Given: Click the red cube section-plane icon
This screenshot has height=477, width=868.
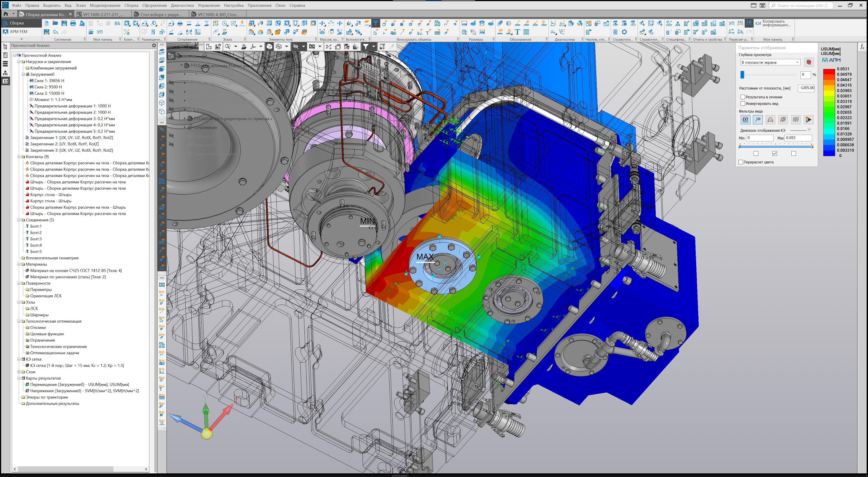Looking at the screenshot, I should pos(809,62).
